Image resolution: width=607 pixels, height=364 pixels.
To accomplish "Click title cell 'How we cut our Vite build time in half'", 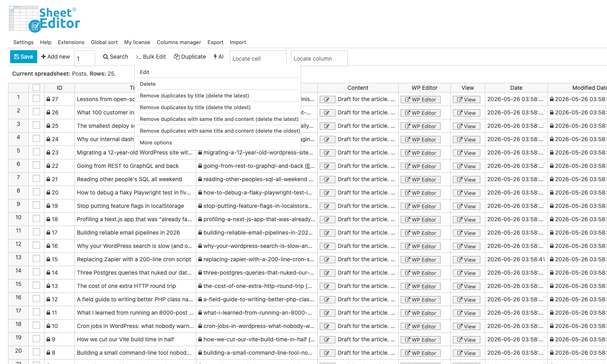I will click(x=135, y=339).
